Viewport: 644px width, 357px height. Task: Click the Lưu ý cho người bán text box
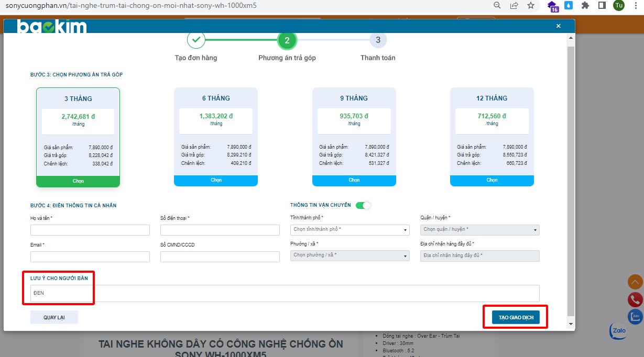click(285, 293)
